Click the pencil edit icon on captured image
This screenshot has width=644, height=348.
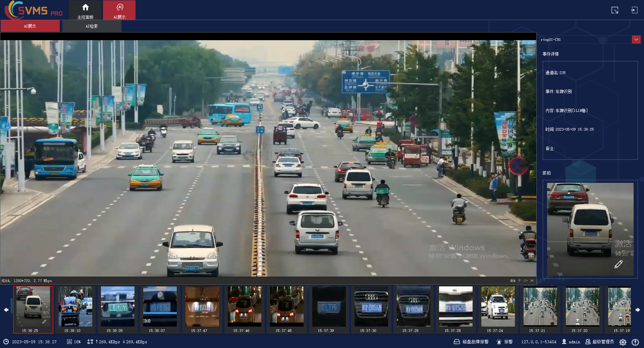coord(618,265)
